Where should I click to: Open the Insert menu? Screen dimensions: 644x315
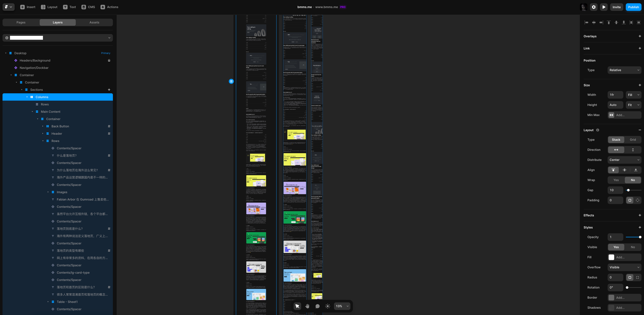[28, 7]
